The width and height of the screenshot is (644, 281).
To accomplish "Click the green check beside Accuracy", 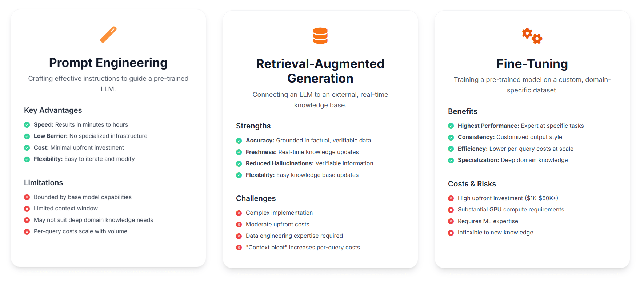I will (239, 141).
